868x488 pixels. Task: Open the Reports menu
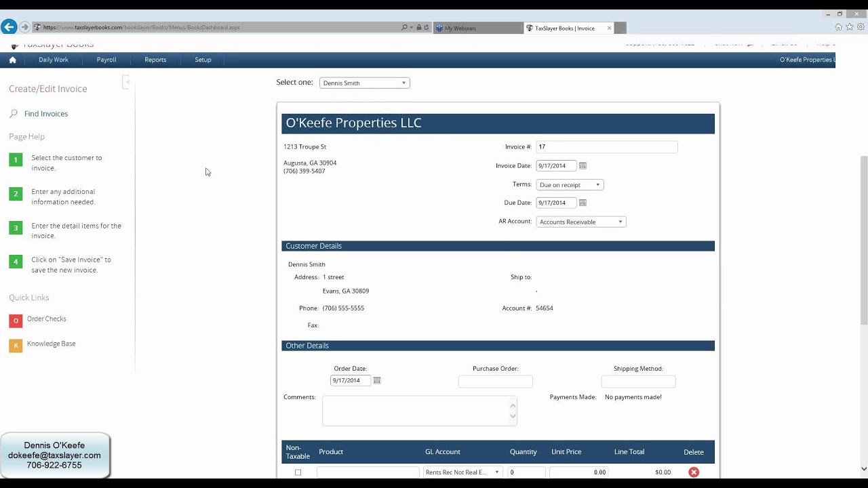[155, 60]
